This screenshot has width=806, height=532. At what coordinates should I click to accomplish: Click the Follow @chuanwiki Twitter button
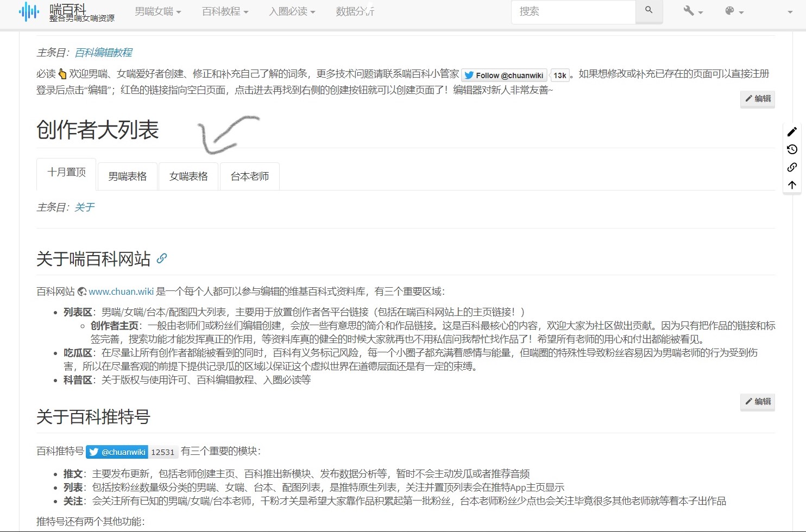tap(504, 75)
